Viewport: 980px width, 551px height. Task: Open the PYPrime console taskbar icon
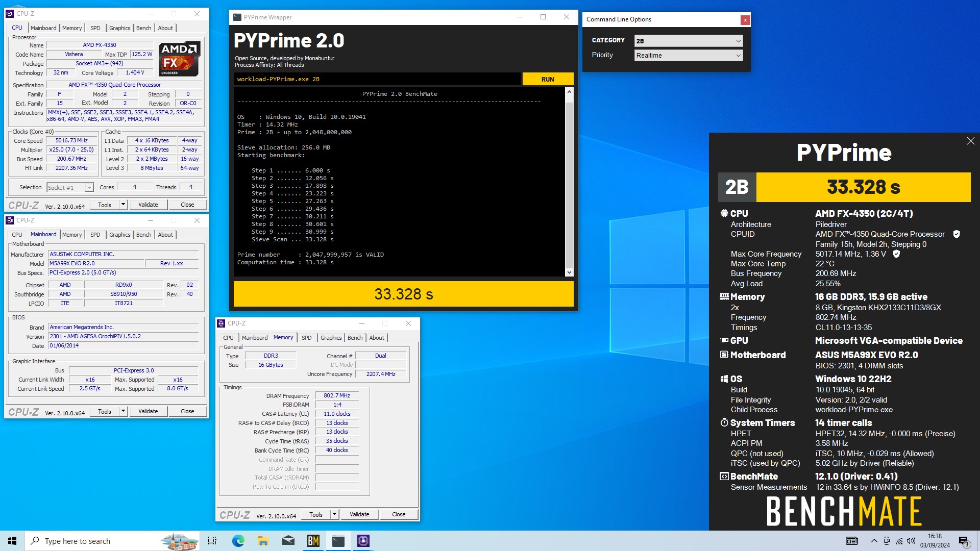338,541
